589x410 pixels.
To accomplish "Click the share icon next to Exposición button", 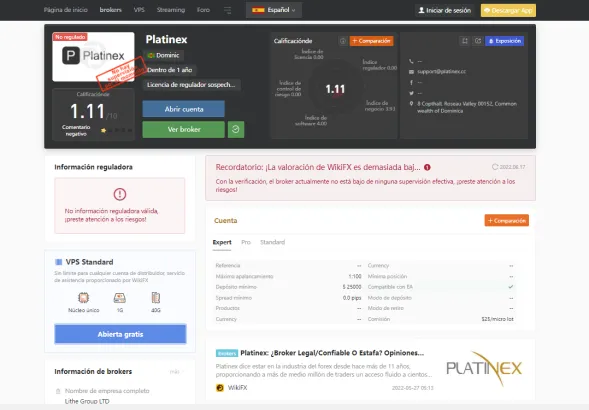I will 478,41.
